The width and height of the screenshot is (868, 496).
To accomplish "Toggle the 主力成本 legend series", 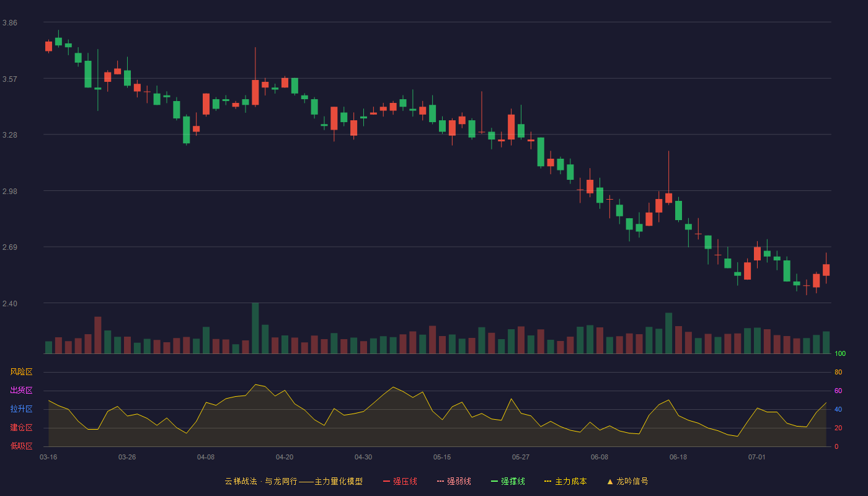I will 565,481.
